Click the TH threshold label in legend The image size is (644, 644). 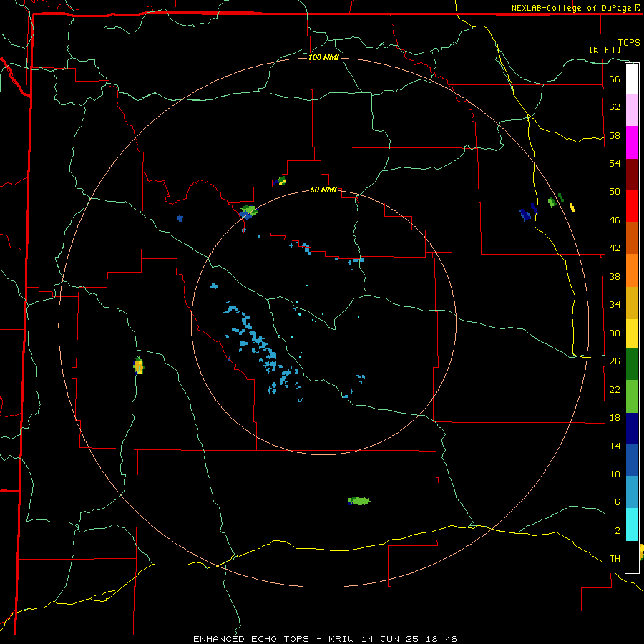pos(615,559)
